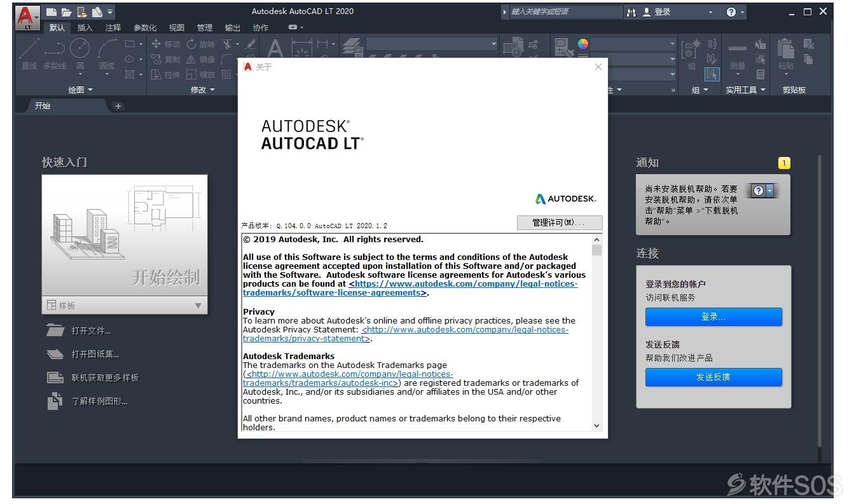Click the Copy (复制) tool
This screenshot has width=854, height=504.
[x=165, y=59]
